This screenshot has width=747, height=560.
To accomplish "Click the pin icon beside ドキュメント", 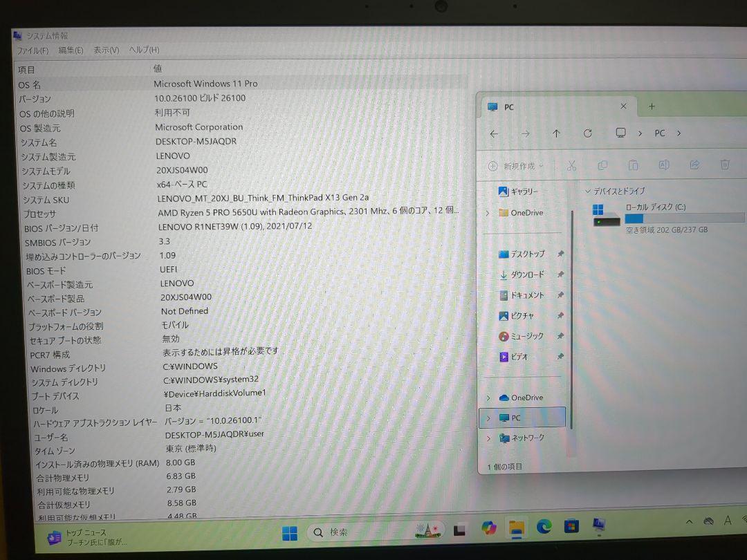I will [x=561, y=295].
